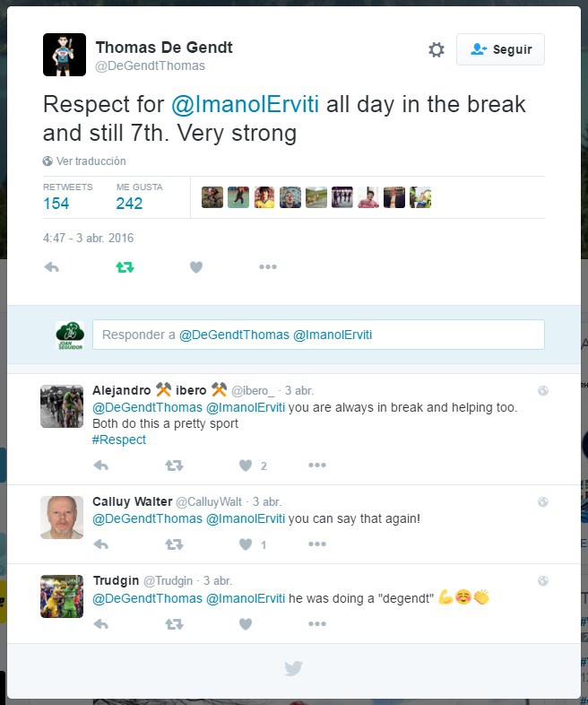588x705 pixels.
Task: Like Thomas De Gendt's main tweet
Action: pyautogui.click(x=196, y=267)
